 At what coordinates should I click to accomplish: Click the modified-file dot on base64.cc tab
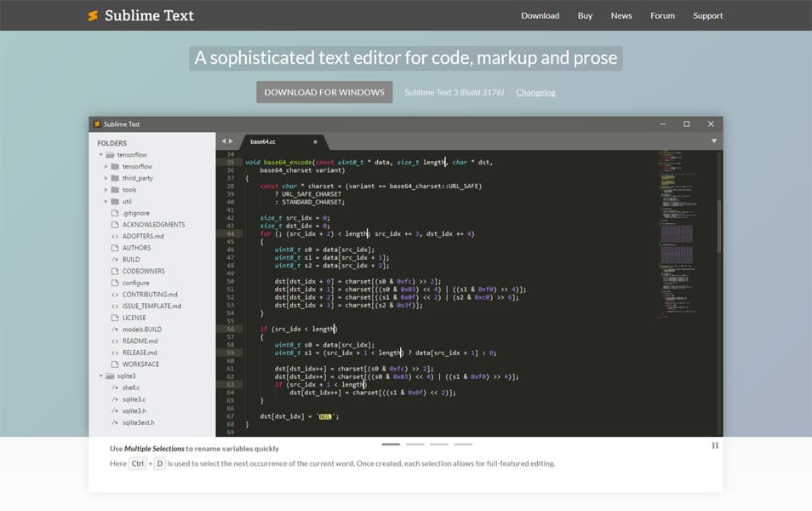[x=314, y=142]
